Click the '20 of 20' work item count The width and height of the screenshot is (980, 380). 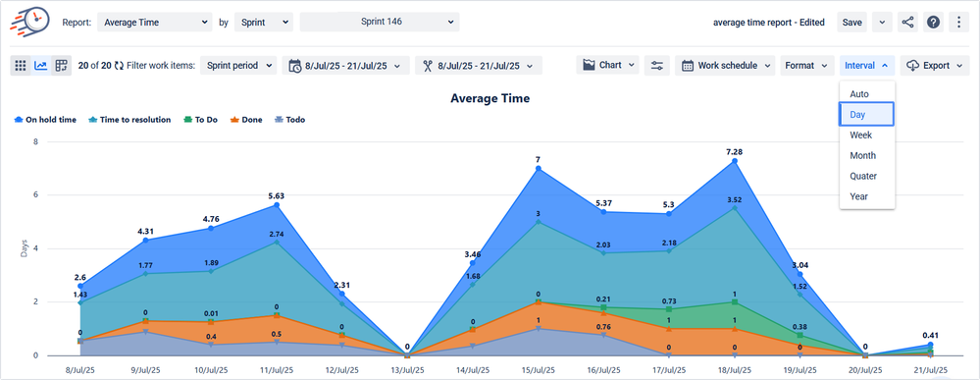click(x=94, y=65)
